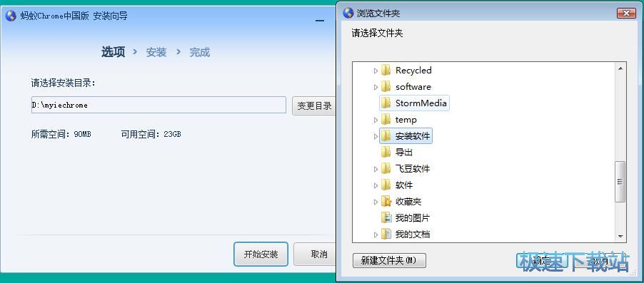Click the 收藏夹 star folder icon
The width and height of the screenshot is (644, 283).
pos(386,202)
